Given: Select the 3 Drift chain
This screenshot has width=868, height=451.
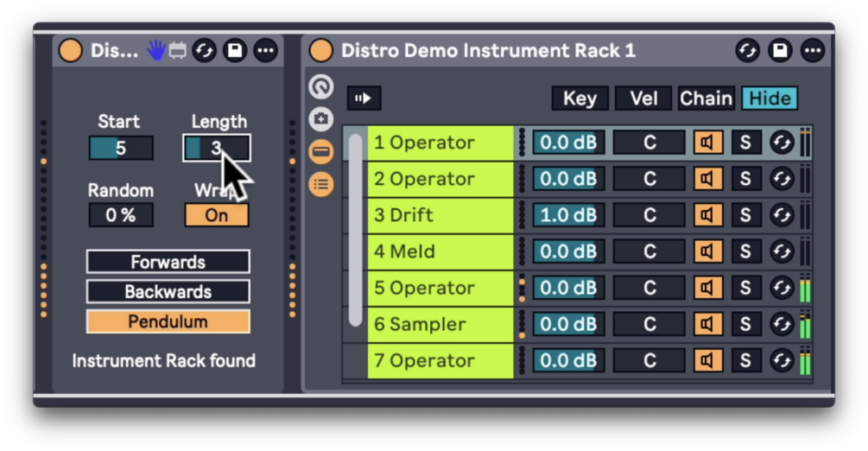Looking at the screenshot, I should pyautogui.click(x=440, y=215).
